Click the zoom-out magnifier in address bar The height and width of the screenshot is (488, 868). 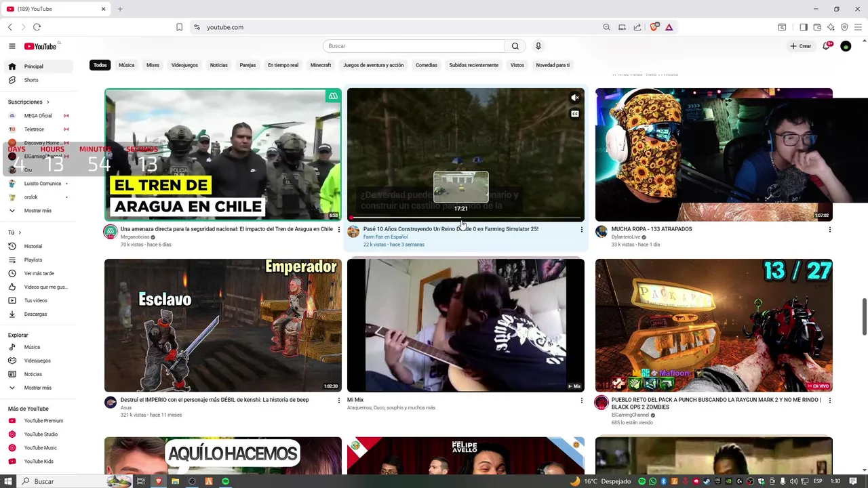pos(606,27)
